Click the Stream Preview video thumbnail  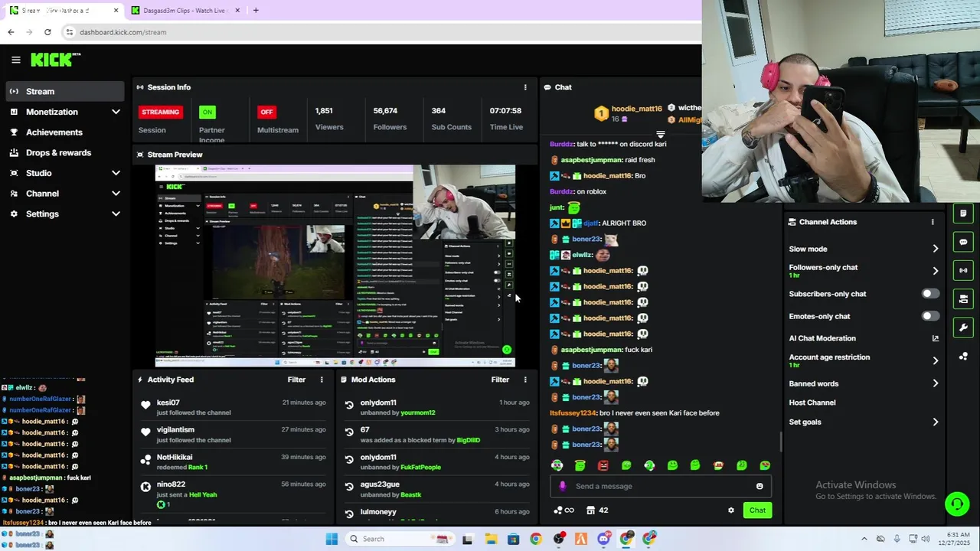click(x=335, y=266)
